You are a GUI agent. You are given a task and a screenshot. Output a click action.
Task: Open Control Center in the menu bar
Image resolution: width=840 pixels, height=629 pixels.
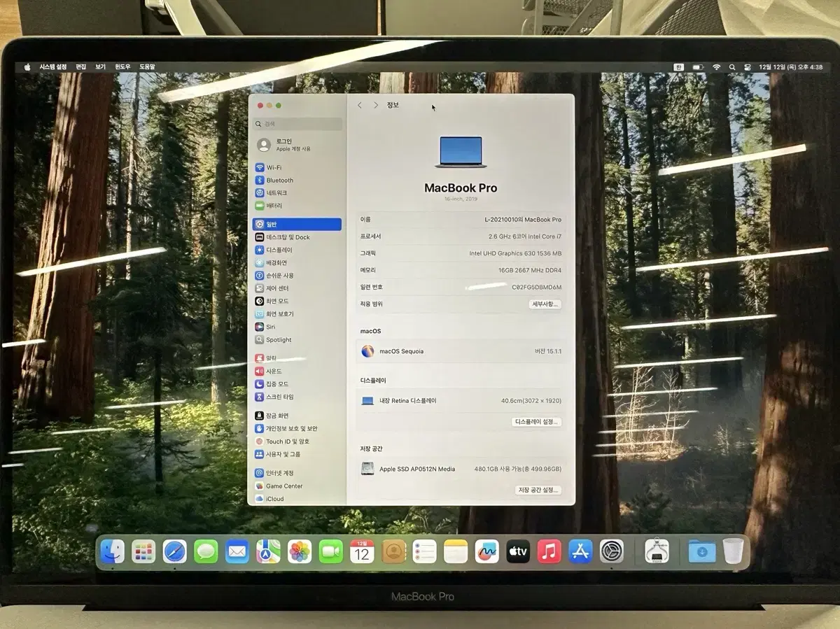(748, 67)
